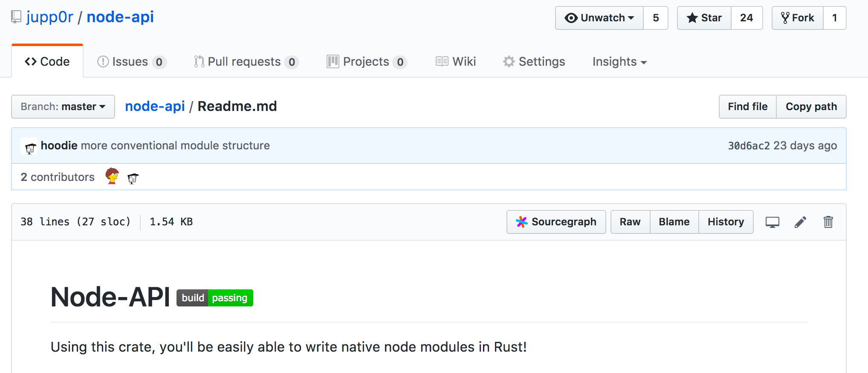
Task: Open the Unwatch dropdown
Action: click(599, 18)
